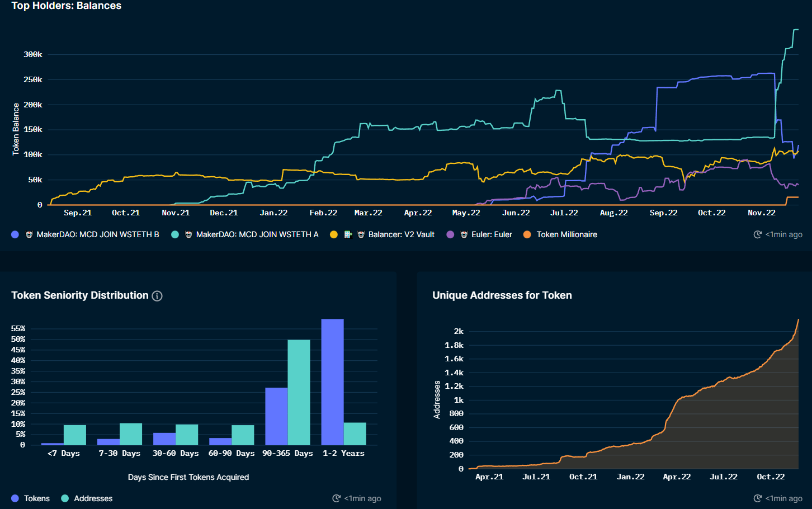Click the yellow Balancer legend color dot
Viewport: 812px width, 509px height.
coord(334,234)
